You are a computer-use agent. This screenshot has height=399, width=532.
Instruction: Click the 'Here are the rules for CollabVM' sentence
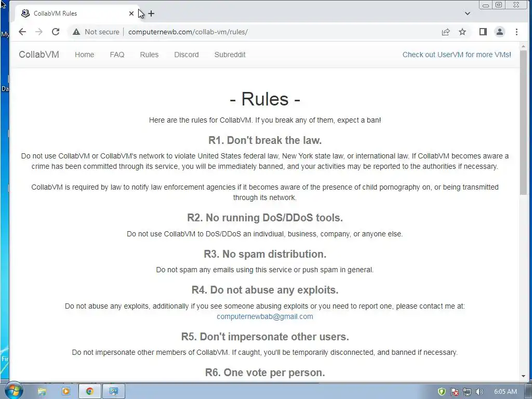[x=264, y=120]
